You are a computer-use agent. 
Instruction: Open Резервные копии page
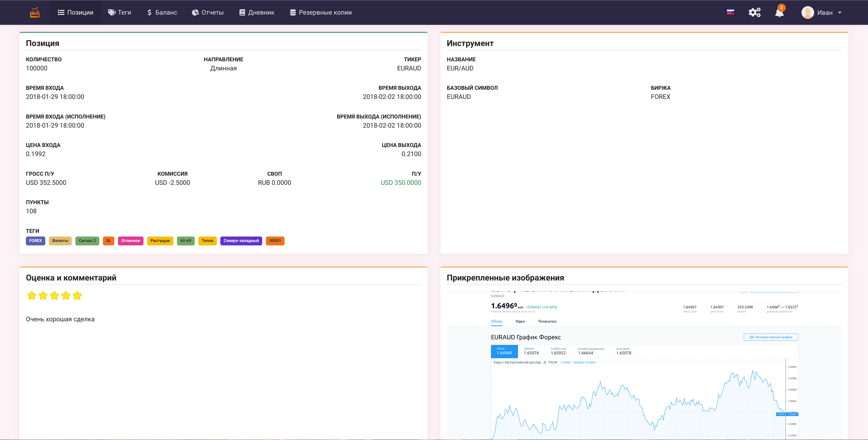click(x=320, y=13)
